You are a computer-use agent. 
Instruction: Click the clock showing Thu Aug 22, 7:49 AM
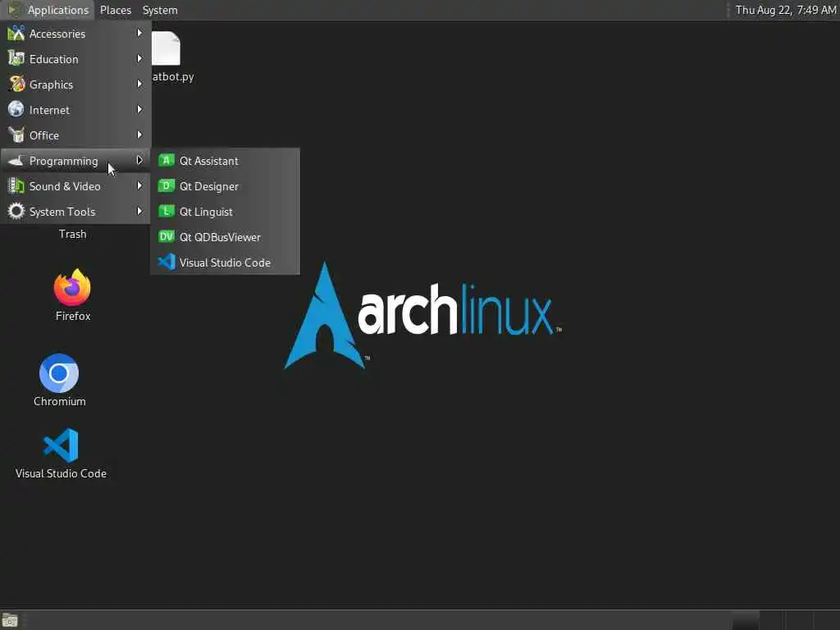785,10
